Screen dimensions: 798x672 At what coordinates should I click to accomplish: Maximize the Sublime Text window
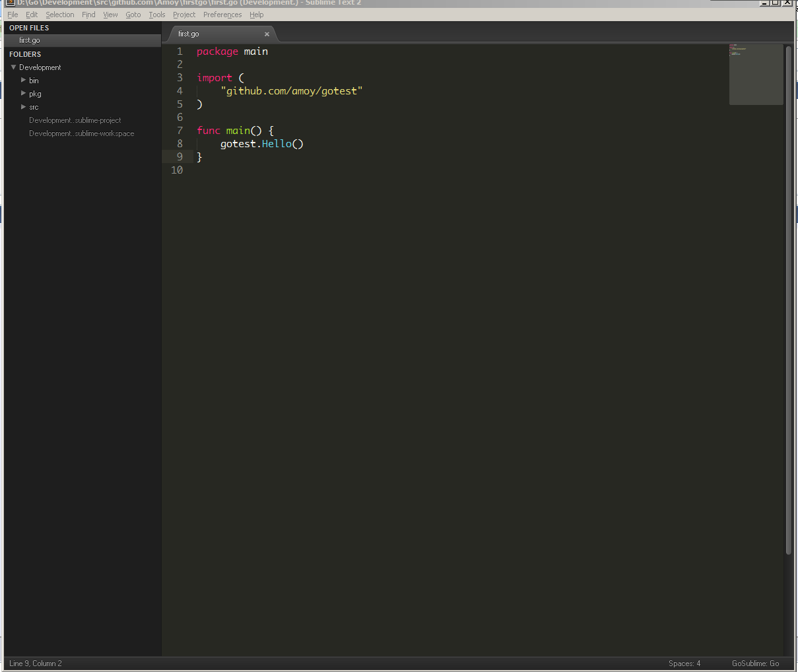pos(776,3)
